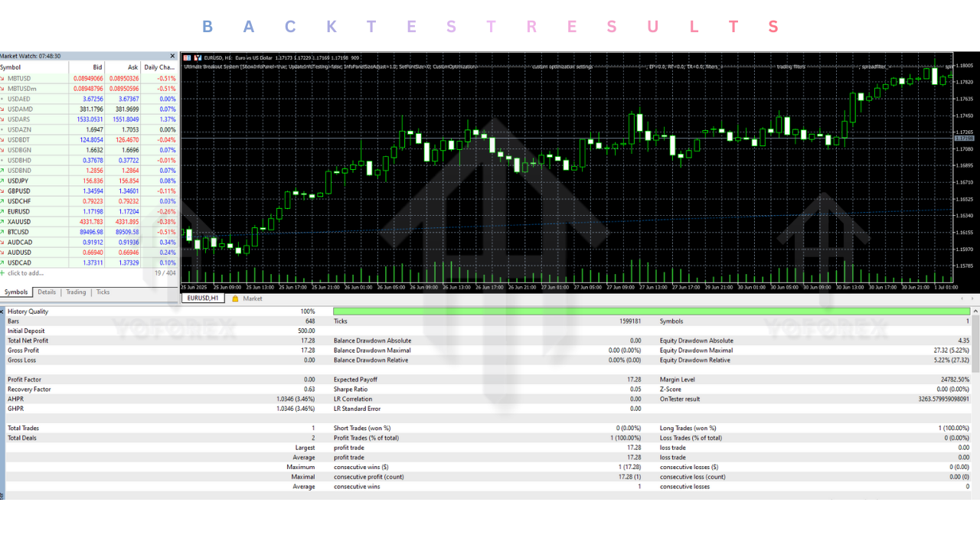Click the grid icon in the chart header
Viewport: 980px width, 551px height.
click(x=187, y=57)
